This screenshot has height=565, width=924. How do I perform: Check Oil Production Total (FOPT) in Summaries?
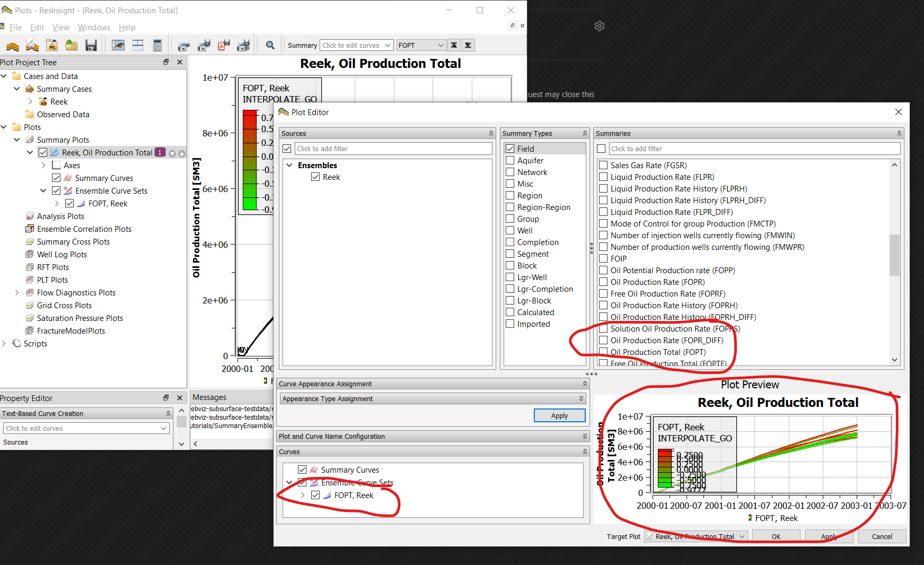(x=603, y=352)
